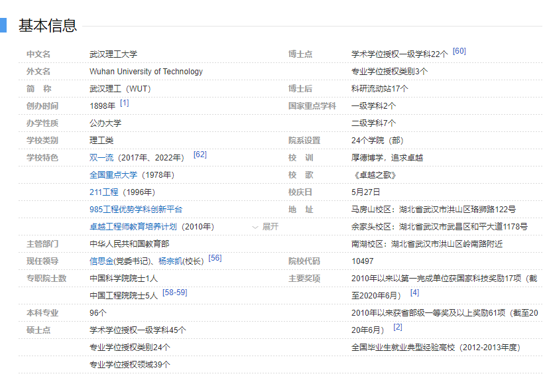The height and width of the screenshot is (392, 551).
Task: Open reference [2] after 20年6月
Action: pos(398,327)
